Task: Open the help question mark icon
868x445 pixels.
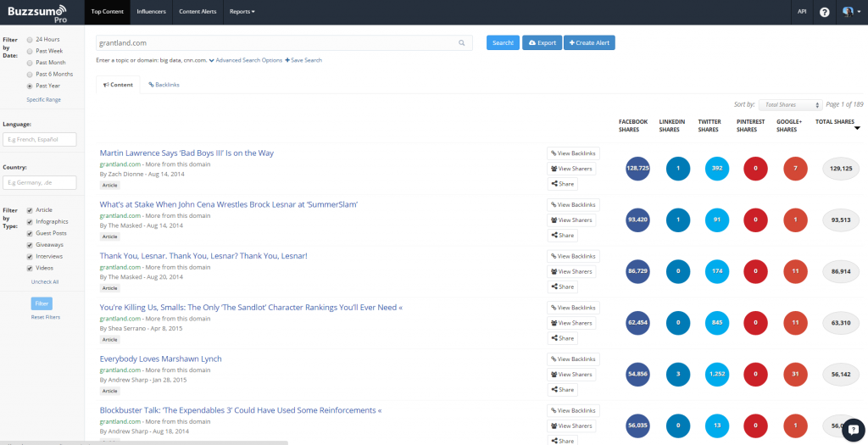Action: point(824,12)
